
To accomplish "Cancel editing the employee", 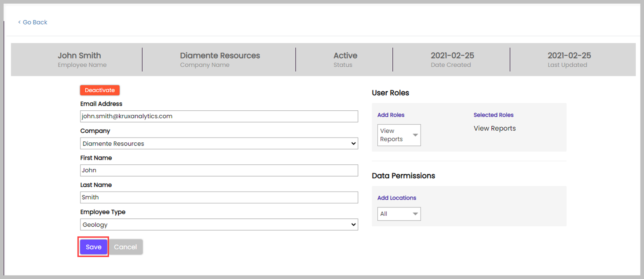I will 125,247.
